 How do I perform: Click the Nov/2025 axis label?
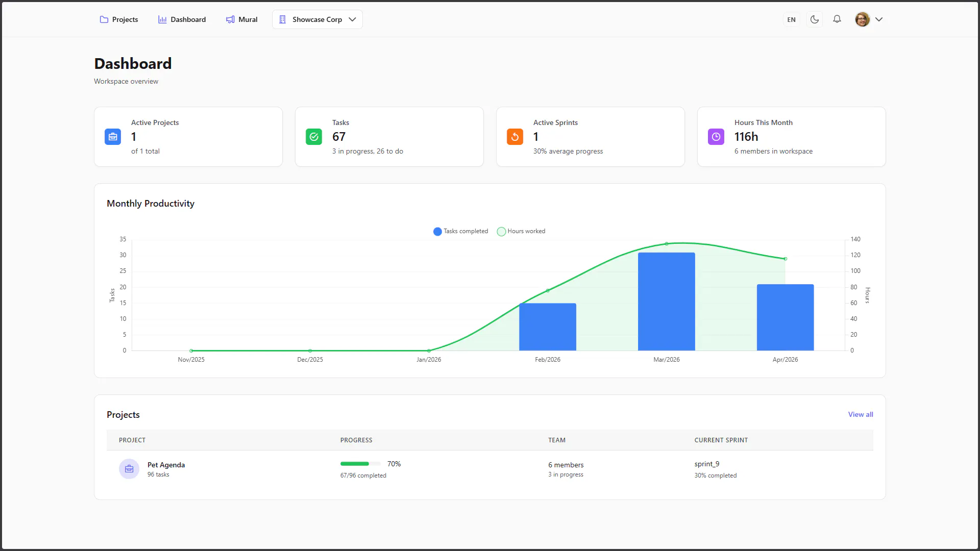[191, 360]
